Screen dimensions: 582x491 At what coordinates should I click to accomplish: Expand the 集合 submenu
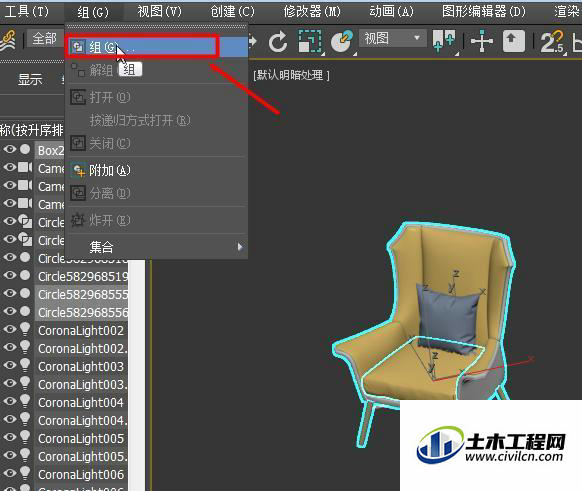pos(157,247)
